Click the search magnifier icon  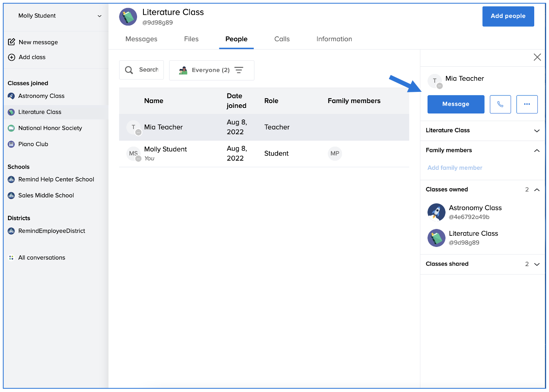point(129,70)
